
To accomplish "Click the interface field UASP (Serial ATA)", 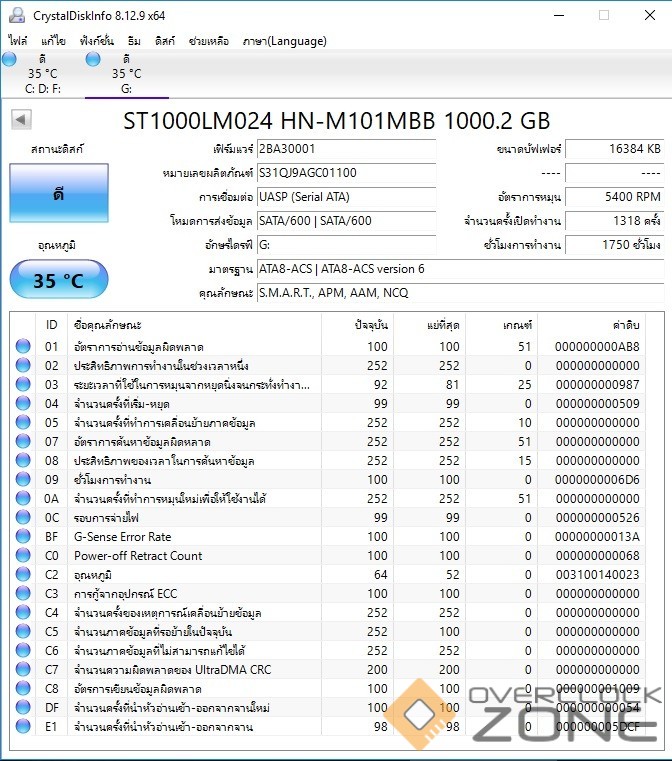I will pos(346,197).
